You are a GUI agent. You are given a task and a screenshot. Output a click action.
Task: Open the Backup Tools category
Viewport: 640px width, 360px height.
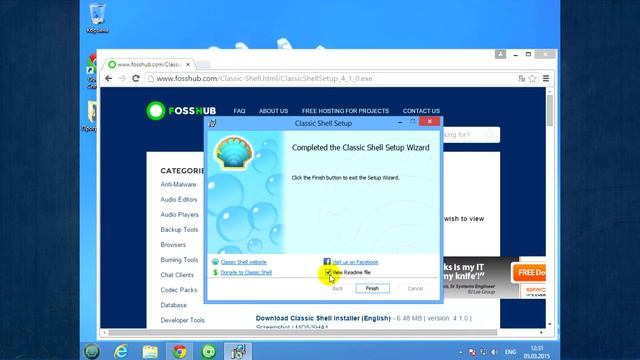179,230
